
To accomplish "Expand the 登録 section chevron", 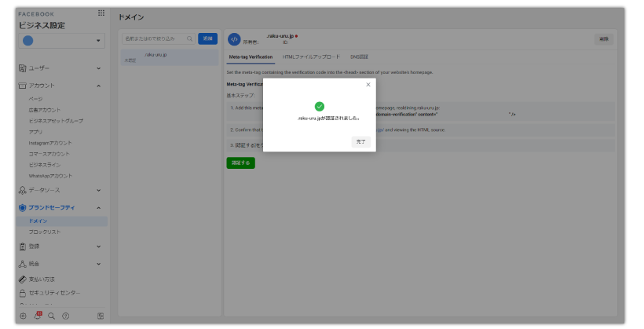I will [99, 247].
